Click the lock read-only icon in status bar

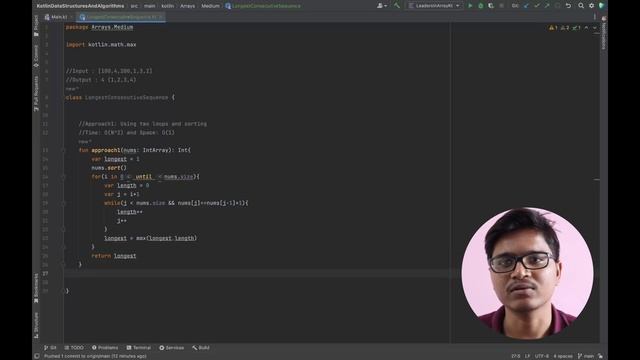point(600,356)
